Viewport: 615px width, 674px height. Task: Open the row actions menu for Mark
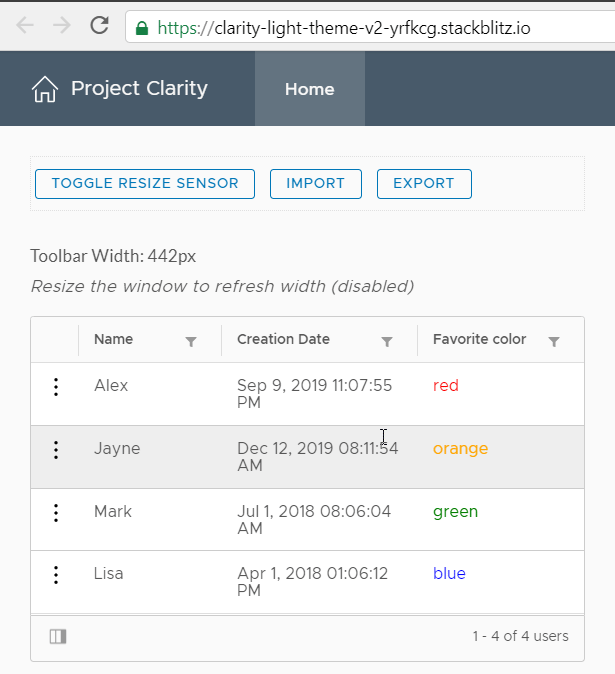coord(56,513)
